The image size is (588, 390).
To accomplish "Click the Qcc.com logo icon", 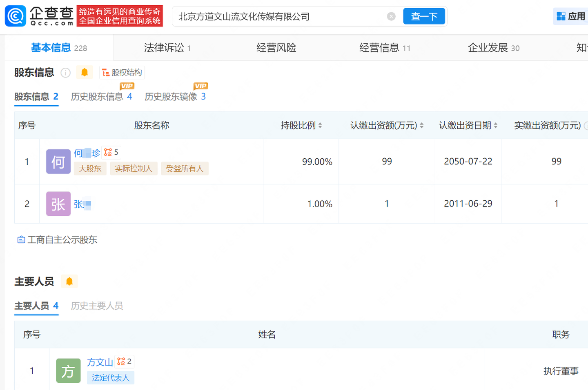I will click(16, 16).
